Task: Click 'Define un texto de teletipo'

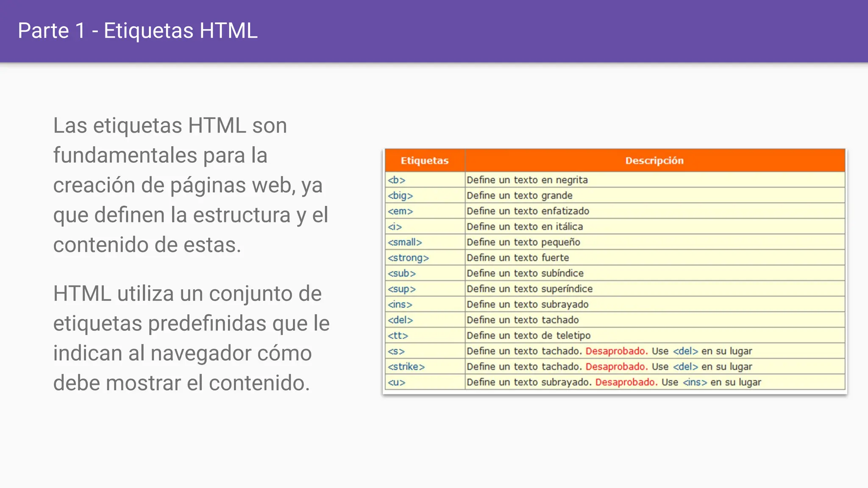Action: pos(529,335)
